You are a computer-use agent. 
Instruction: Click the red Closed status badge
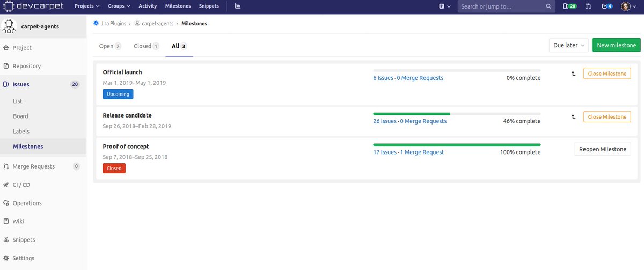(114, 168)
